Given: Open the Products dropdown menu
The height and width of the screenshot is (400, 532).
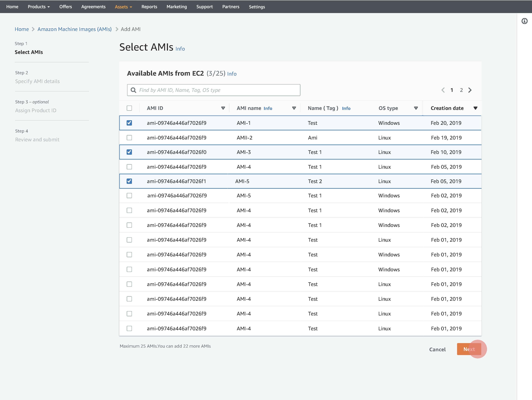Looking at the screenshot, I should coord(39,7).
